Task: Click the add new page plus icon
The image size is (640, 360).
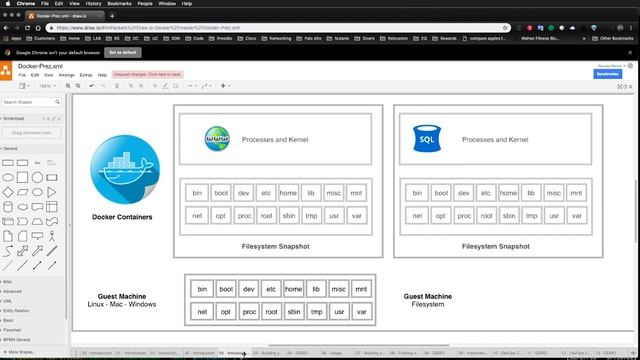Action: (x=633, y=353)
